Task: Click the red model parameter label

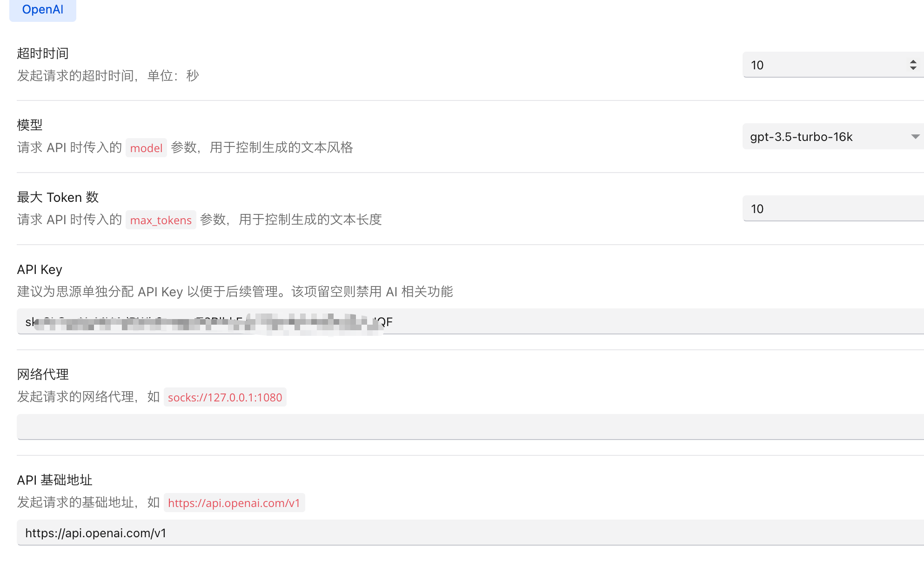Action: (x=146, y=147)
